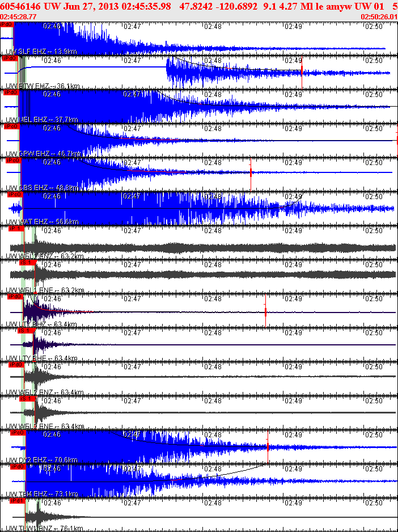Screen dimensions: 398x532
Task: Select the iP 1 pick flag on WEL1 ENZ
Action: click(16, 229)
